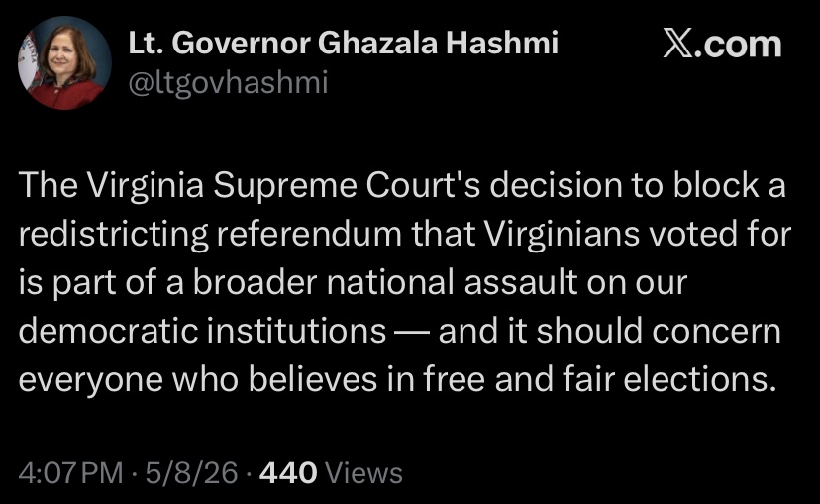
Task: Click the Views label
Action: (364, 473)
